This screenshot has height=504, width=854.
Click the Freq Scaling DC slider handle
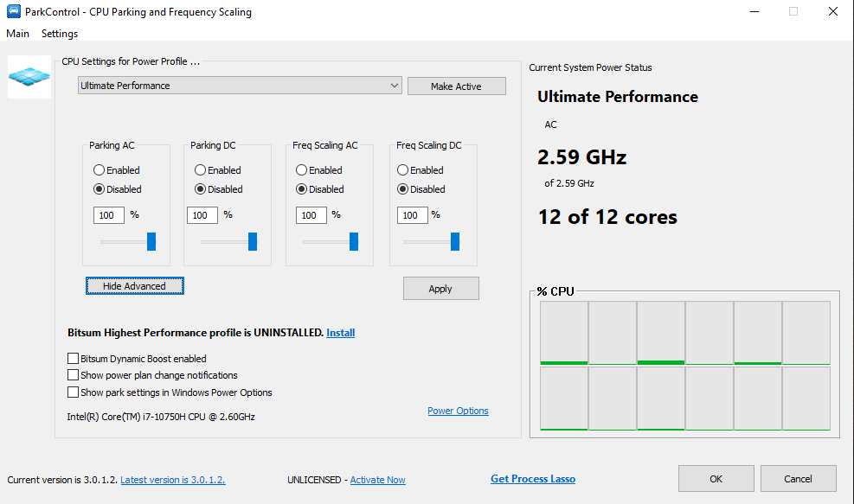pos(455,242)
